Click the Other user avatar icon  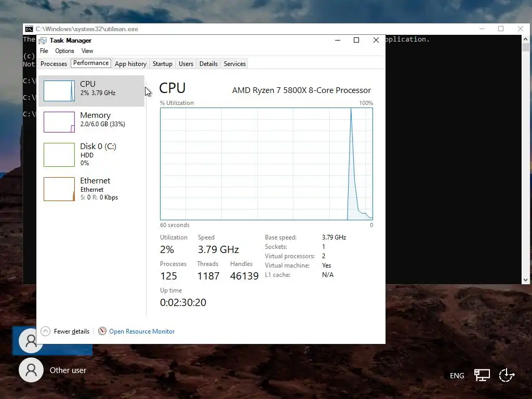coord(31,370)
